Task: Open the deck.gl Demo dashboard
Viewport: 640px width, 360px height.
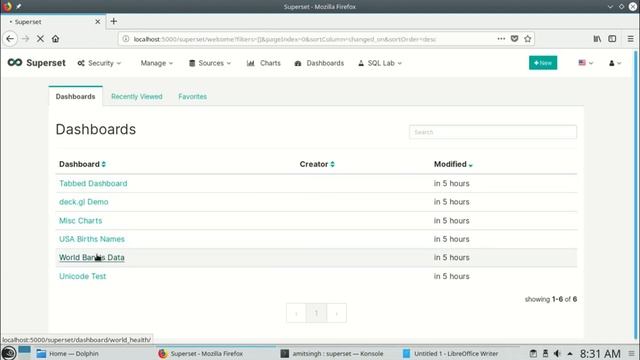Action: pos(84,202)
